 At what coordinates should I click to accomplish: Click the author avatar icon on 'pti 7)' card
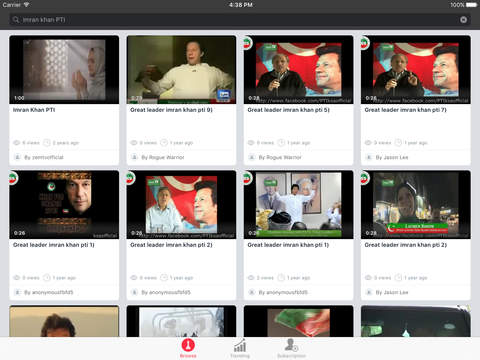coord(369,157)
